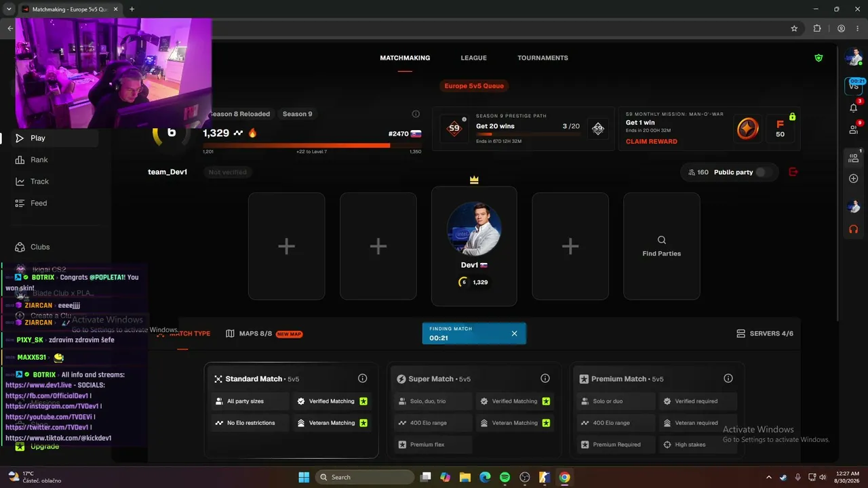Add a player in the slot right of Dev1
This screenshot has width=868, height=488.
coord(570,246)
